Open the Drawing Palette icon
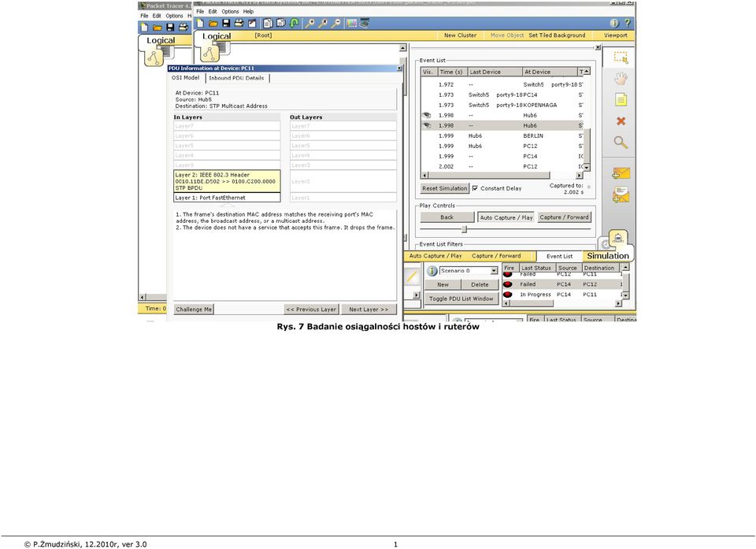756x549 pixels. click(x=352, y=23)
